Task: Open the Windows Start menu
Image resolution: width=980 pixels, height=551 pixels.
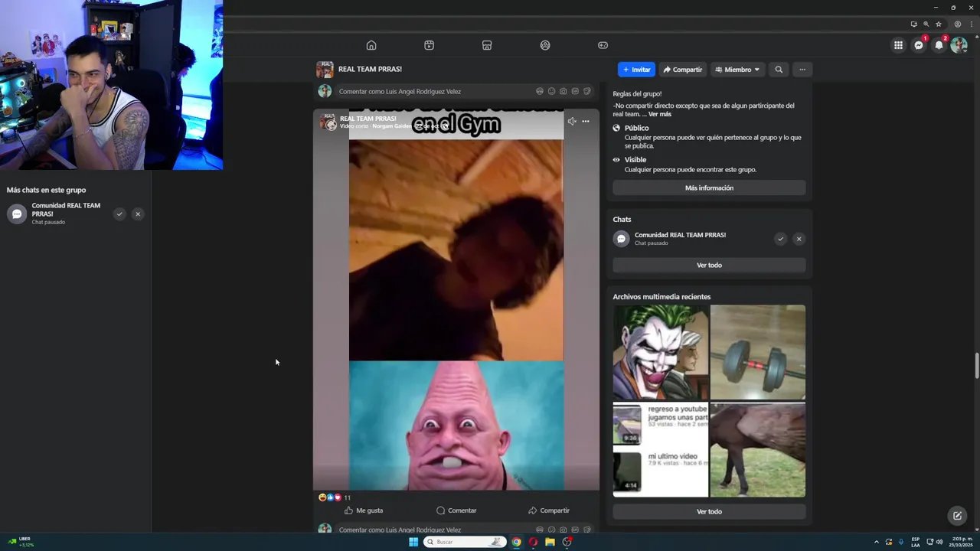Action: click(413, 542)
